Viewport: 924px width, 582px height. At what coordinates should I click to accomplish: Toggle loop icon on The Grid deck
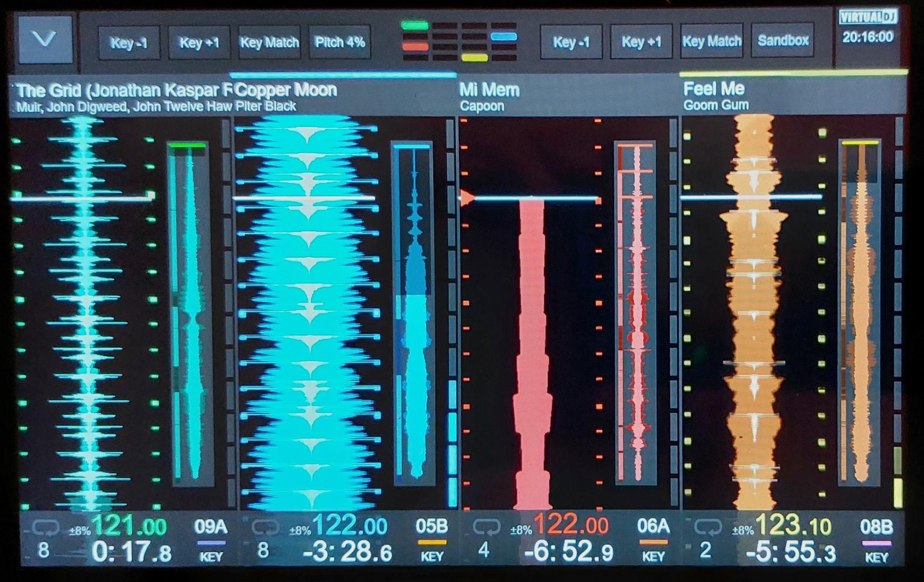point(45,528)
